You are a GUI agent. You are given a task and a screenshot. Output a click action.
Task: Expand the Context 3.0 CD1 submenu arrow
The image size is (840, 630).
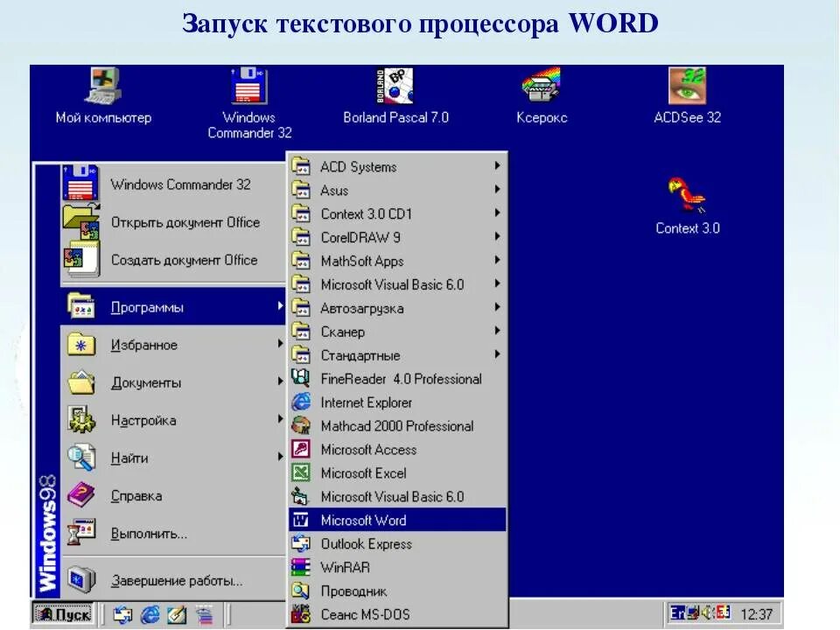[x=497, y=213]
